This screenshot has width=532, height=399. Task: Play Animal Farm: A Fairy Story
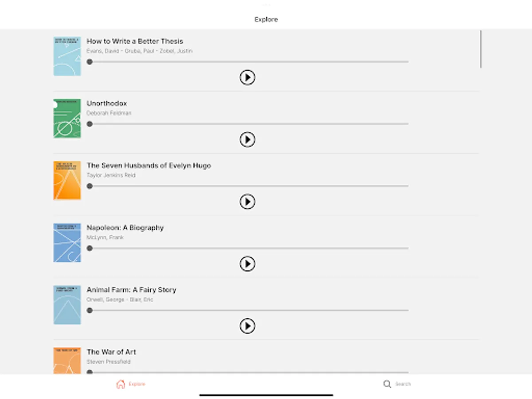click(247, 326)
